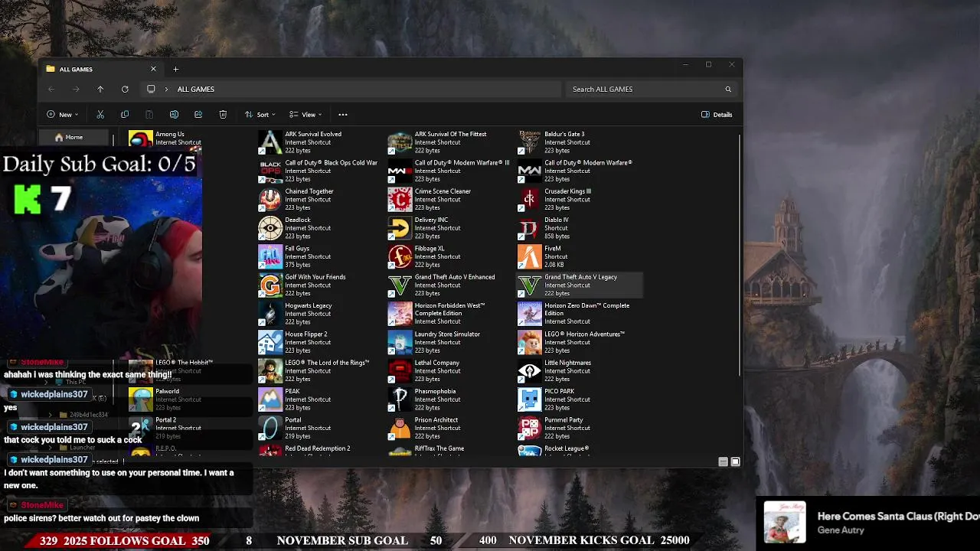The height and width of the screenshot is (551, 980).
Task: Select the Golf With Your Friends icon
Action: point(269,285)
